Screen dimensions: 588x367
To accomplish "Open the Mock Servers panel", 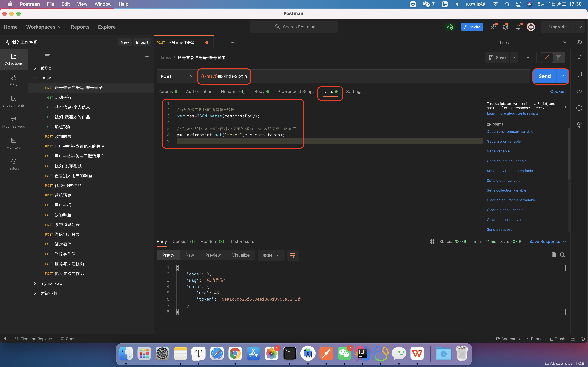I will (14, 122).
